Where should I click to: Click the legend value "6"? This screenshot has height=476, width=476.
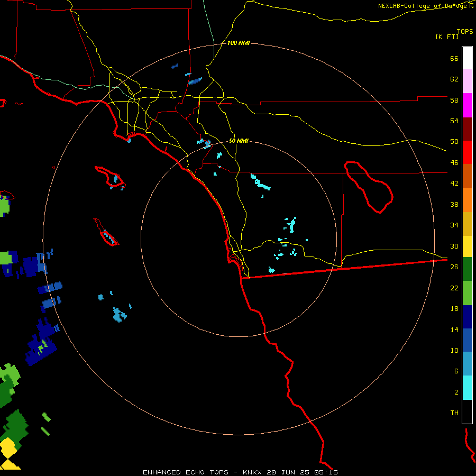point(456,371)
